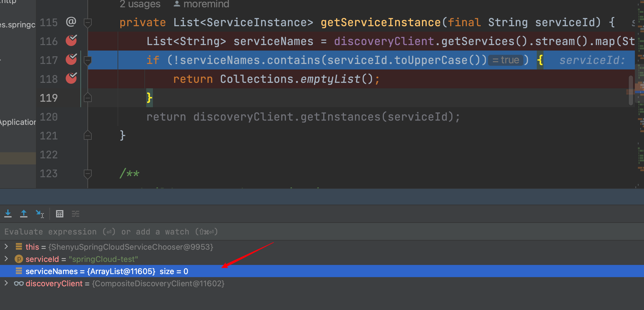644x310 pixels.
Task: Click the field icon beside serviceNames
Action: click(x=19, y=271)
